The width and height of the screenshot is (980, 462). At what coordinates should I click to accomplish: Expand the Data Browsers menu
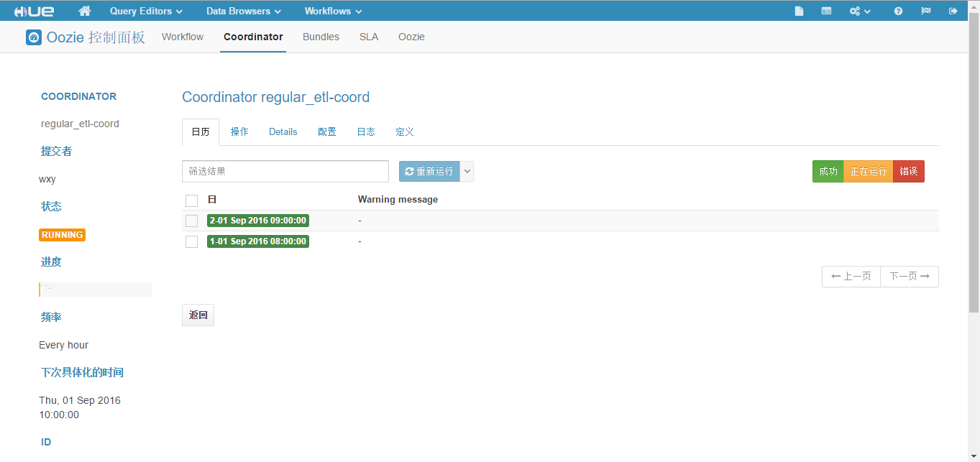tap(243, 11)
